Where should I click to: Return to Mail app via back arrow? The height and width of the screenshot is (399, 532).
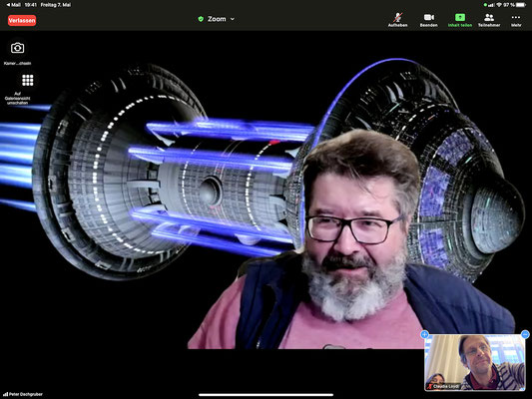pos(13,5)
